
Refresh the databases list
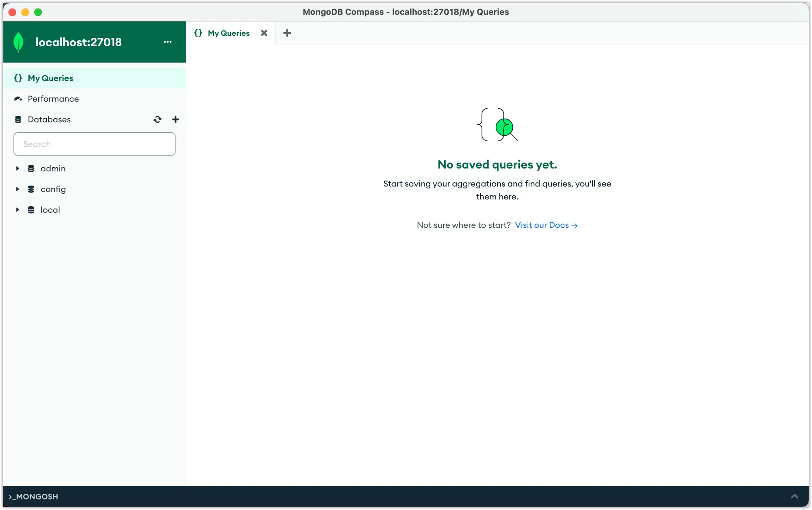point(158,119)
